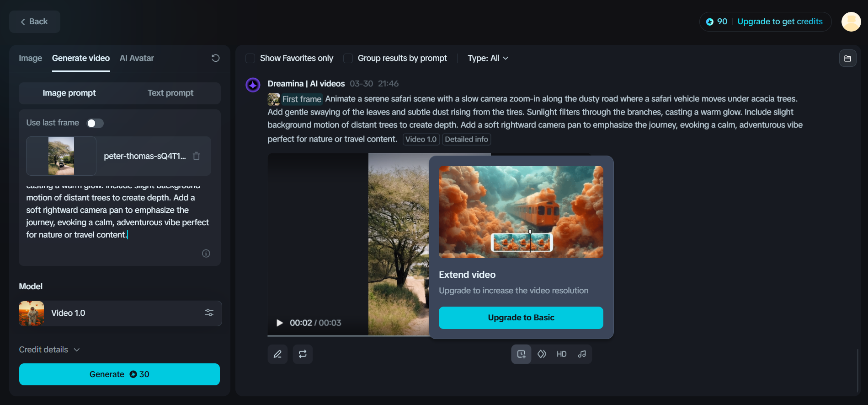Switch to the Image tab
Viewport: 868px width, 405px height.
coord(31,58)
